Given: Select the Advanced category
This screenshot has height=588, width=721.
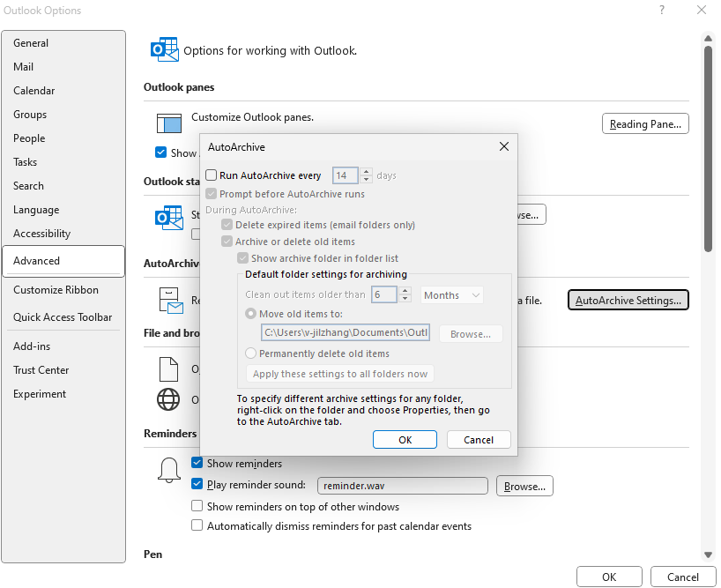Looking at the screenshot, I should click(63, 261).
